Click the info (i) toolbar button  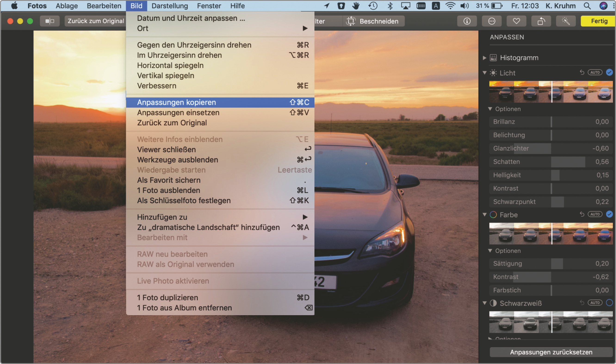pyautogui.click(x=467, y=21)
